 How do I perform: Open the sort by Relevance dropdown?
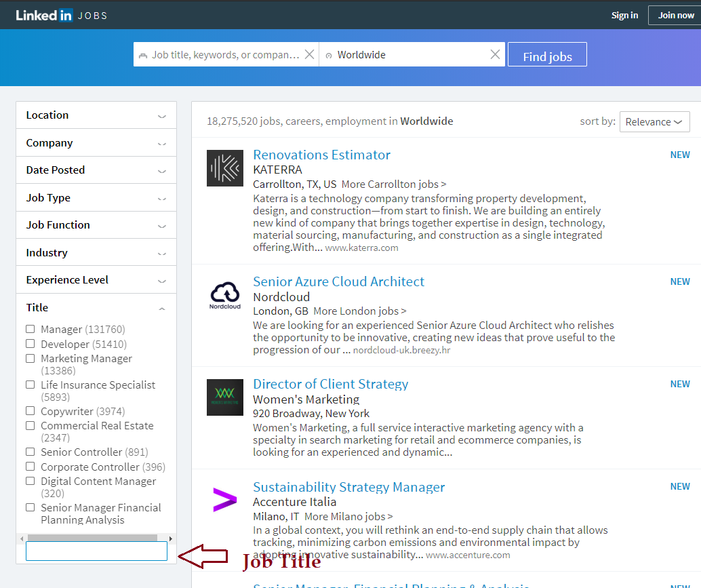tap(654, 122)
